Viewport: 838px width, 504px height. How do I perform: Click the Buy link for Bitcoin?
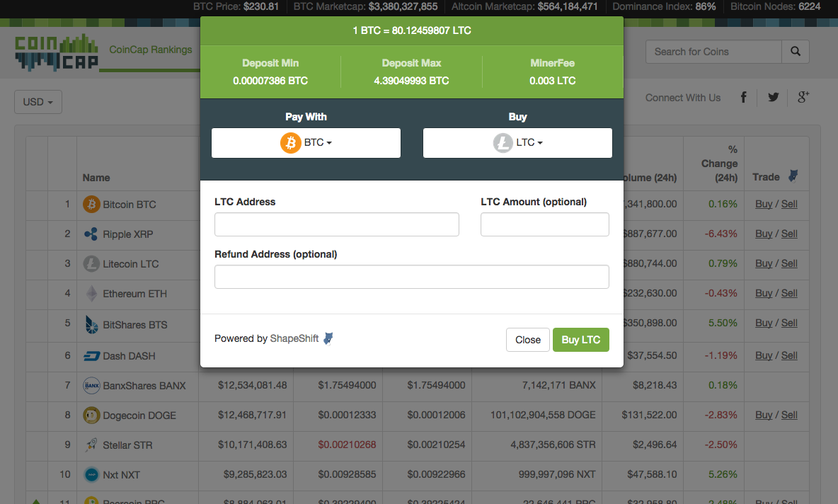point(764,204)
